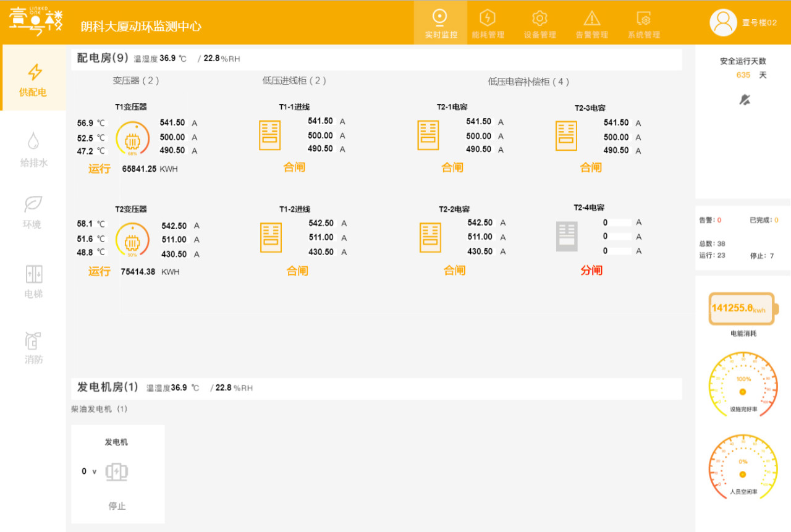Open 系统管理 in the top bar

click(x=643, y=23)
